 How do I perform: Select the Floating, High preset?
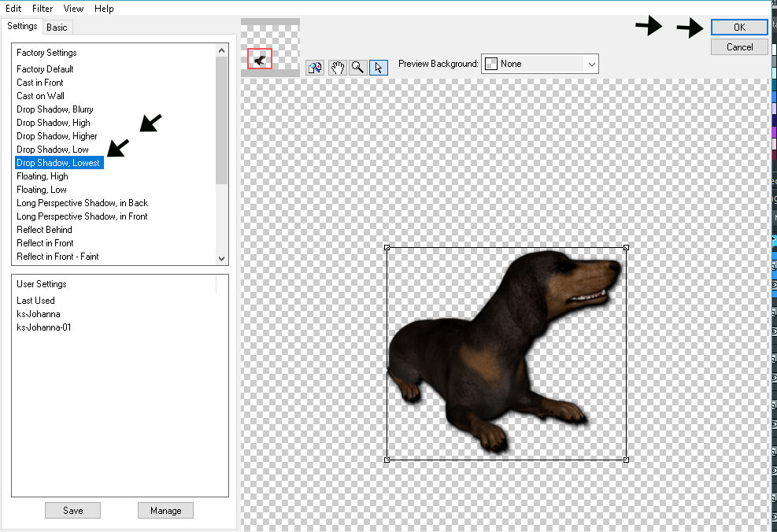click(43, 176)
